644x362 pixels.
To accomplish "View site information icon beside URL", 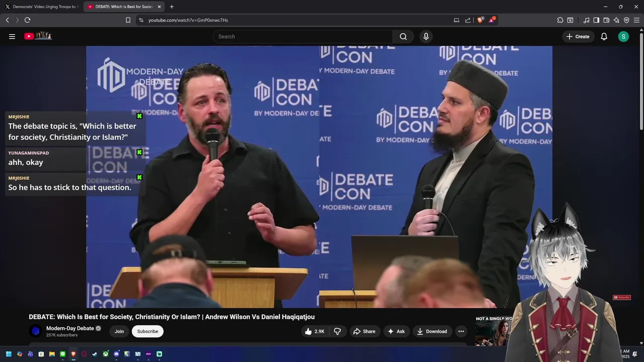I will pos(141,20).
